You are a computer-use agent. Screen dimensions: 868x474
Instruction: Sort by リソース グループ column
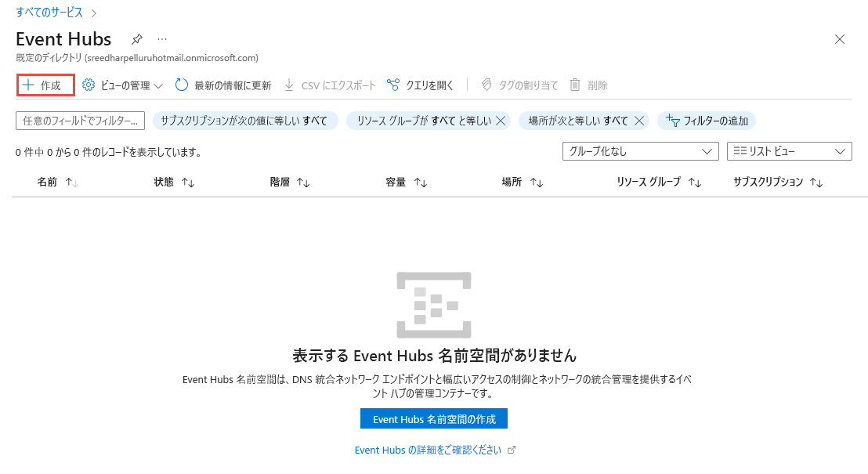tap(659, 182)
